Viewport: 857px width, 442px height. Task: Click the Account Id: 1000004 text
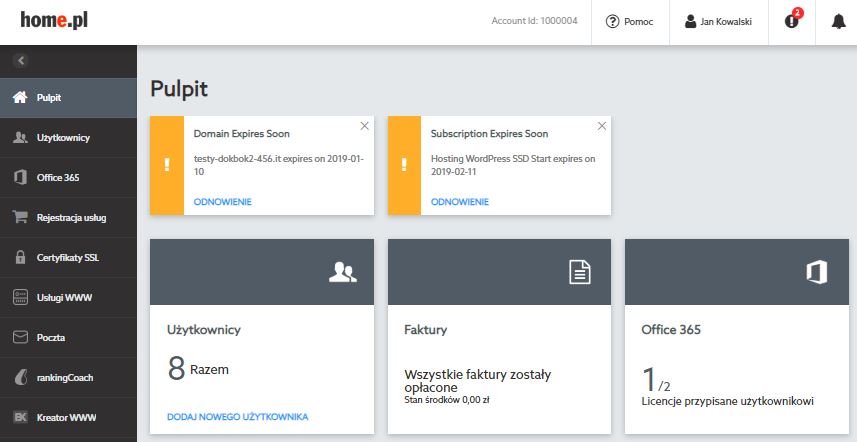pyautogui.click(x=535, y=21)
